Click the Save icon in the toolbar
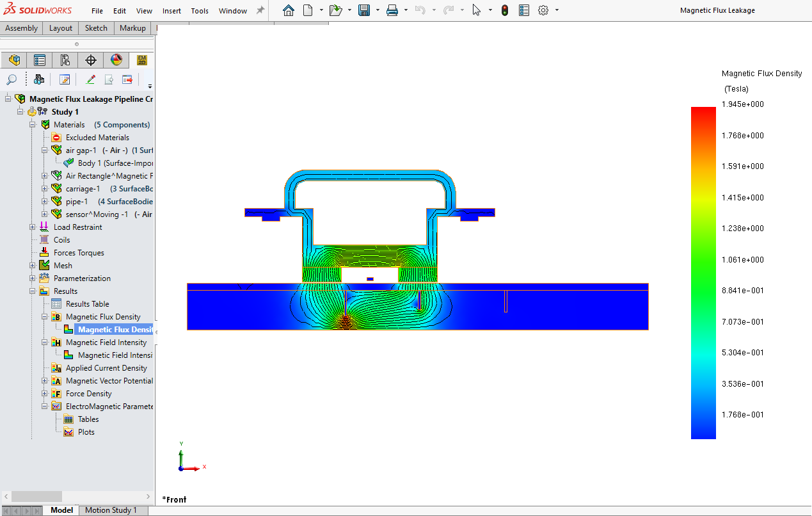This screenshot has height=516, width=812. 362,10
